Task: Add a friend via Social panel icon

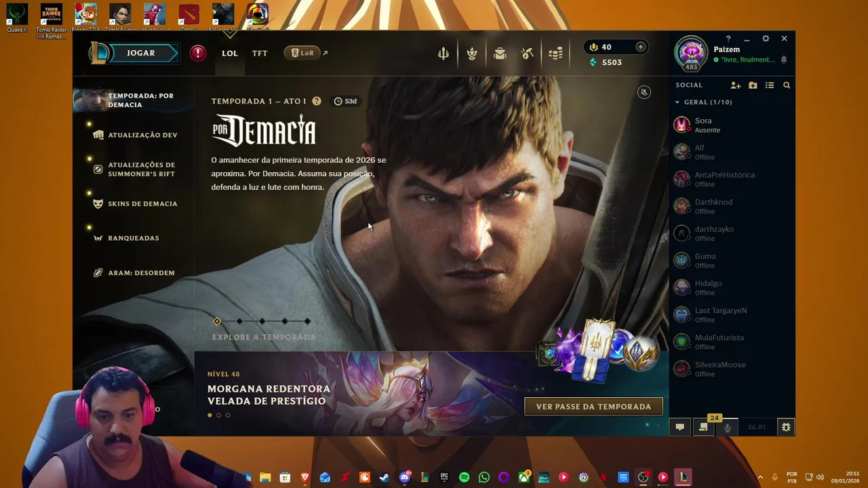Action: [736, 85]
